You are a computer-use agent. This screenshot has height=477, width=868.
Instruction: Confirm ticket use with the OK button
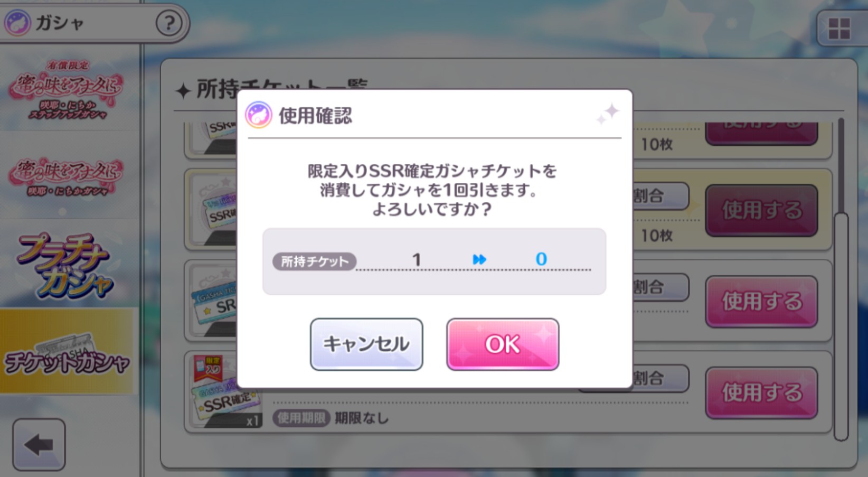[503, 344]
